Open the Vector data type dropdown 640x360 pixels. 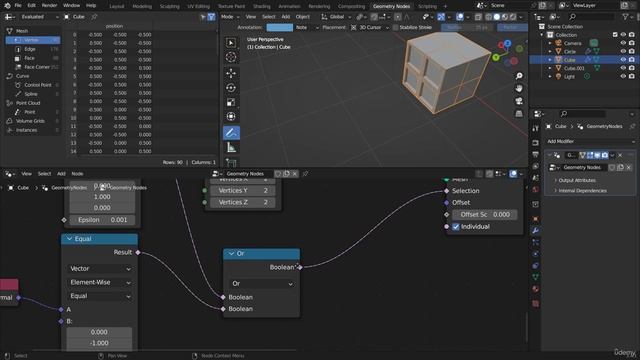coord(100,269)
